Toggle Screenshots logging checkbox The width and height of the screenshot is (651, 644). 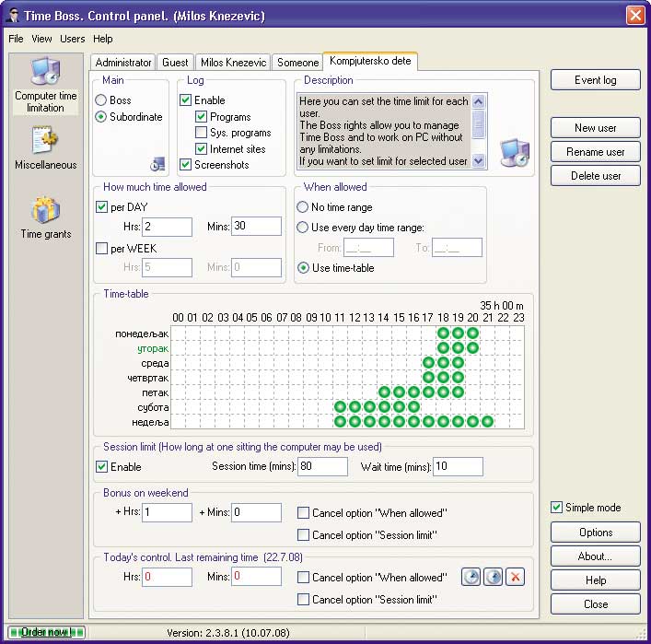[185, 165]
